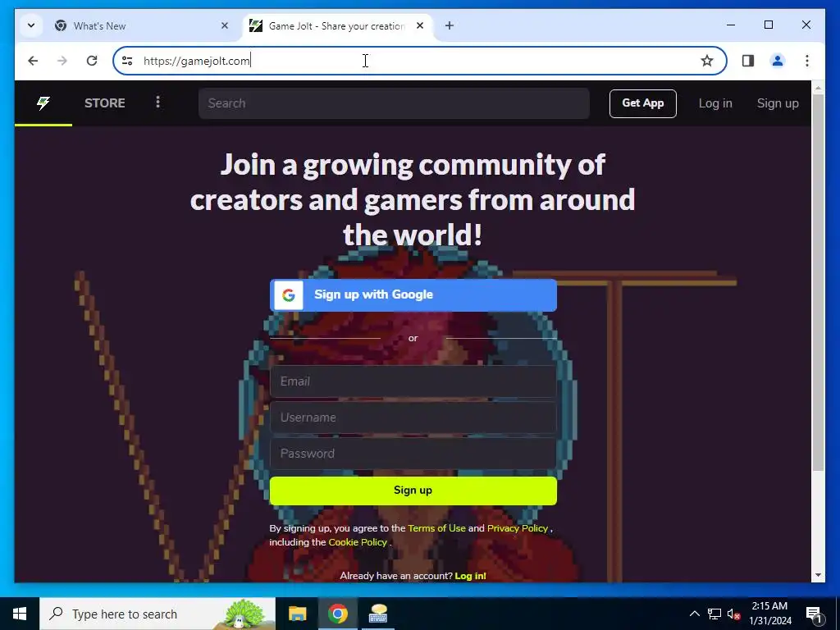Open the navbar three-dot more menu

(157, 103)
